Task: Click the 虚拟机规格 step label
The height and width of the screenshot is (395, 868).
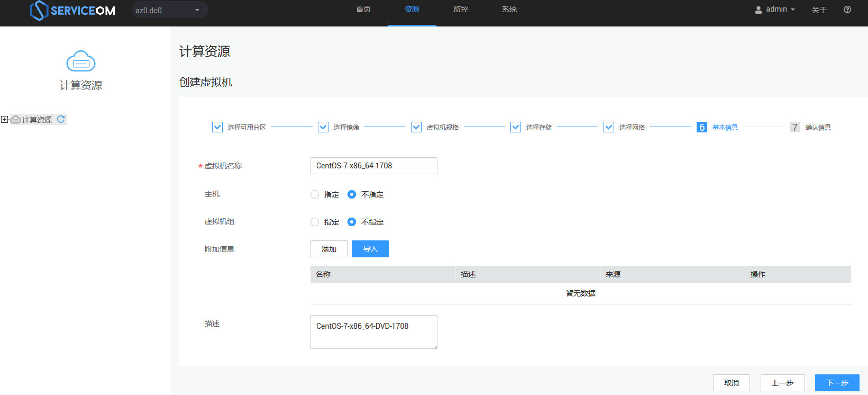Action: (443, 128)
